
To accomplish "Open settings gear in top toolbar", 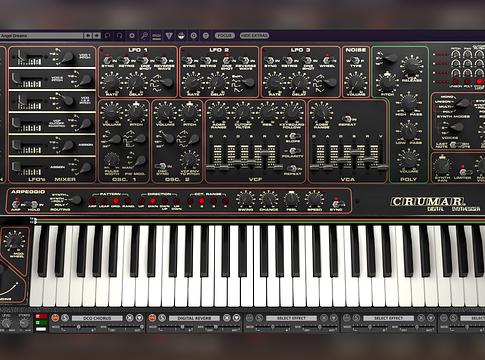I will tap(132, 36).
